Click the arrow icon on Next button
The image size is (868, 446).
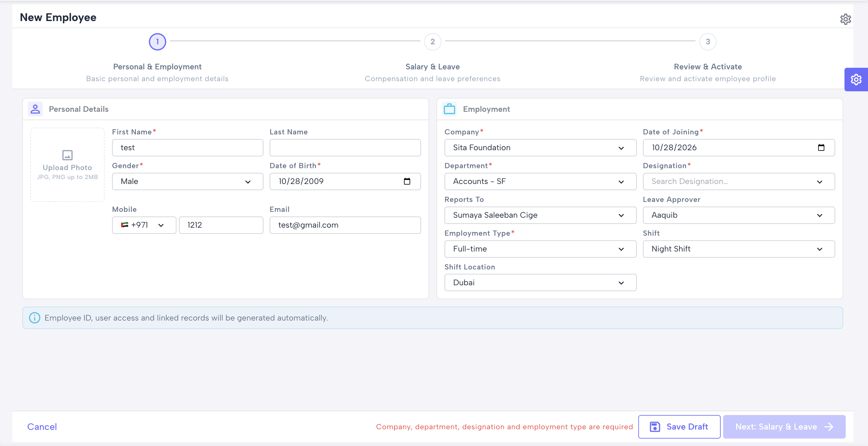[x=829, y=427]
